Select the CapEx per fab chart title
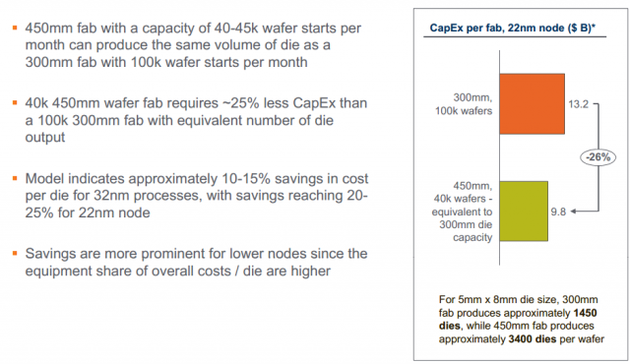 click(512, 28)
